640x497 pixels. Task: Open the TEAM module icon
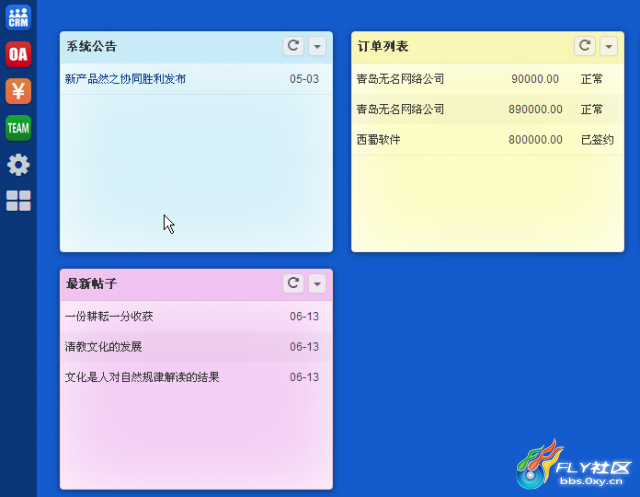pyautogui.click(x=18, y=128)
